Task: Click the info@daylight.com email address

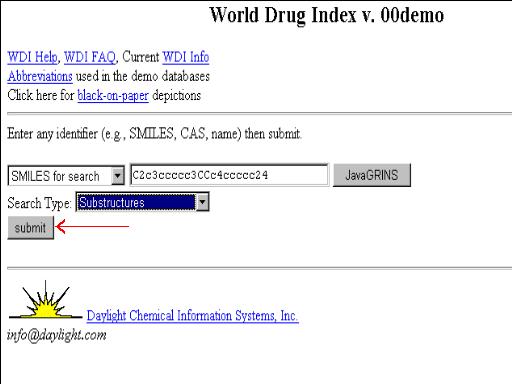Action: 57,335
